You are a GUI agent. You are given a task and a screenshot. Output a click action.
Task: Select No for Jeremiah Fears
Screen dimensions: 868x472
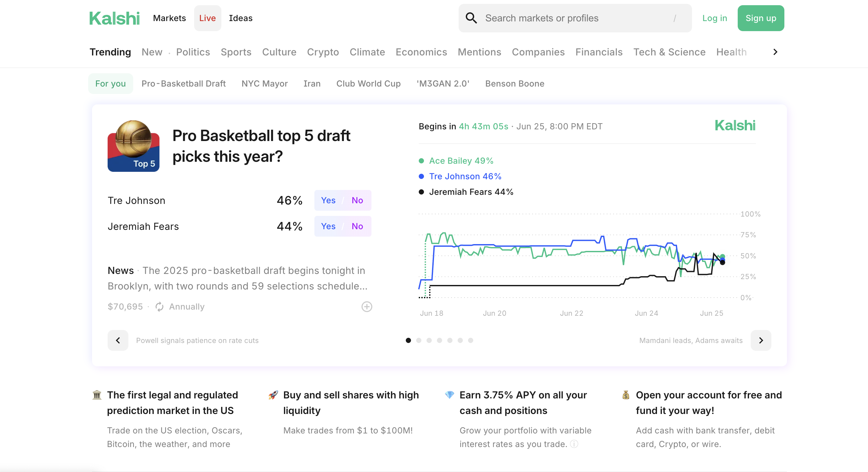tap(358, 226)
